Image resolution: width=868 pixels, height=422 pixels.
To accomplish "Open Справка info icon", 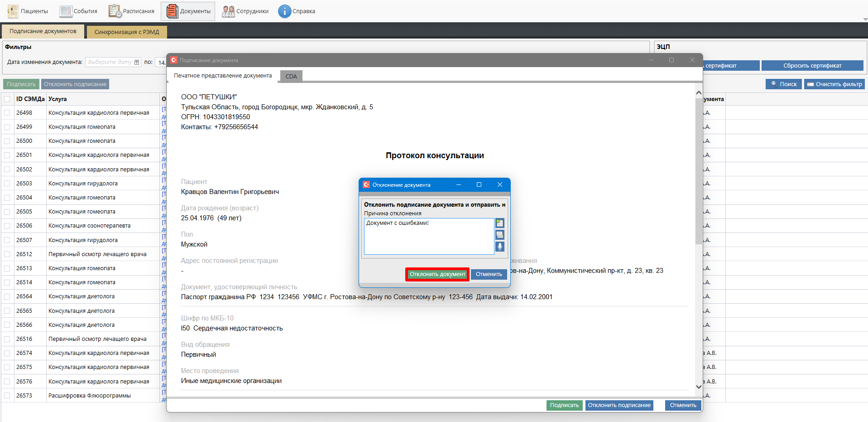I will pos(284,11).
